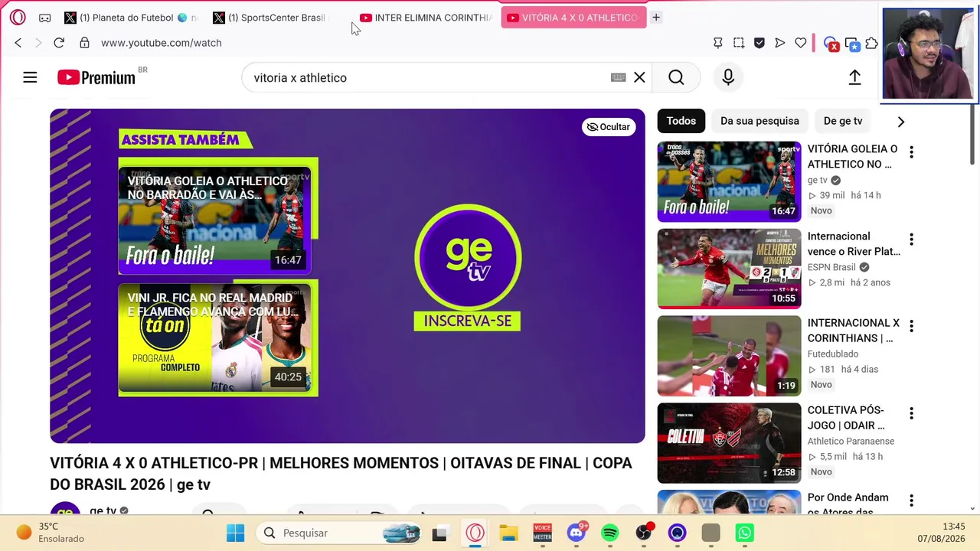View site security info padlock
Image resolution: width=980 pixels, height=551 pixels.
84,43
